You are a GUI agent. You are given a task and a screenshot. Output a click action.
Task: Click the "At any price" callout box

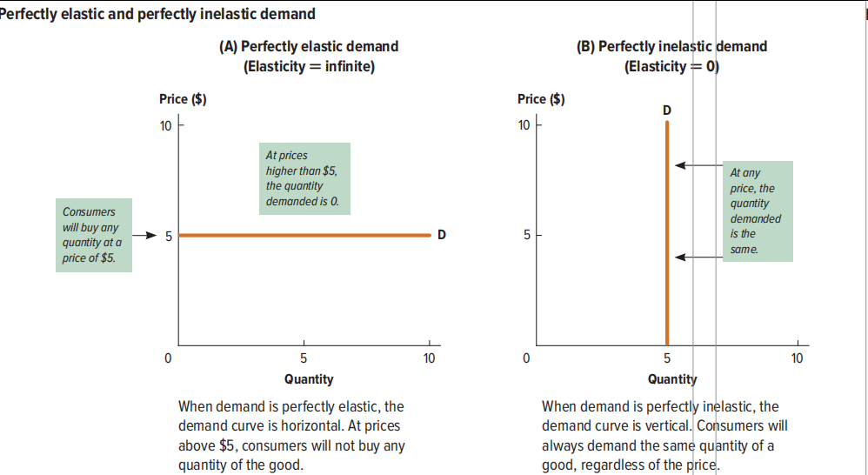(757, 211)
